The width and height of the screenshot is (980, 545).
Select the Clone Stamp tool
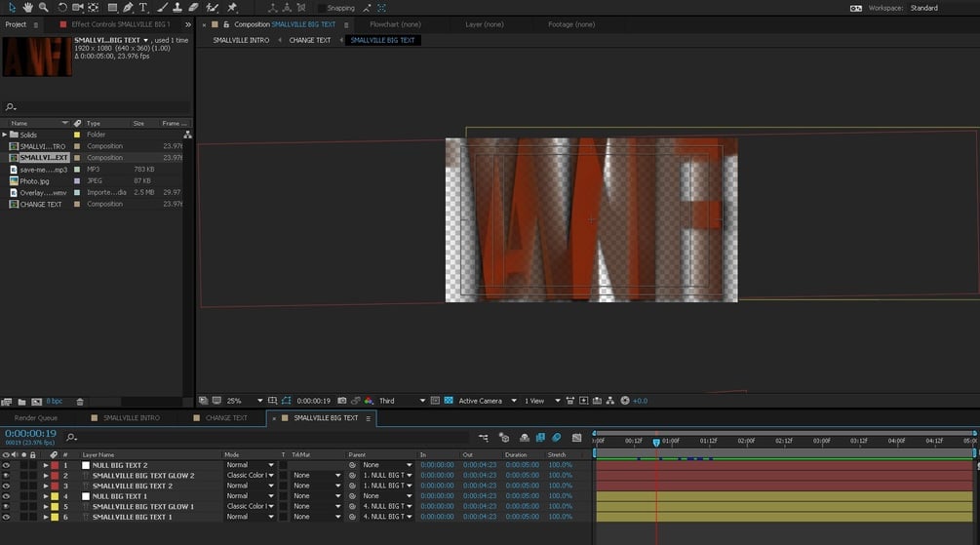177,8
